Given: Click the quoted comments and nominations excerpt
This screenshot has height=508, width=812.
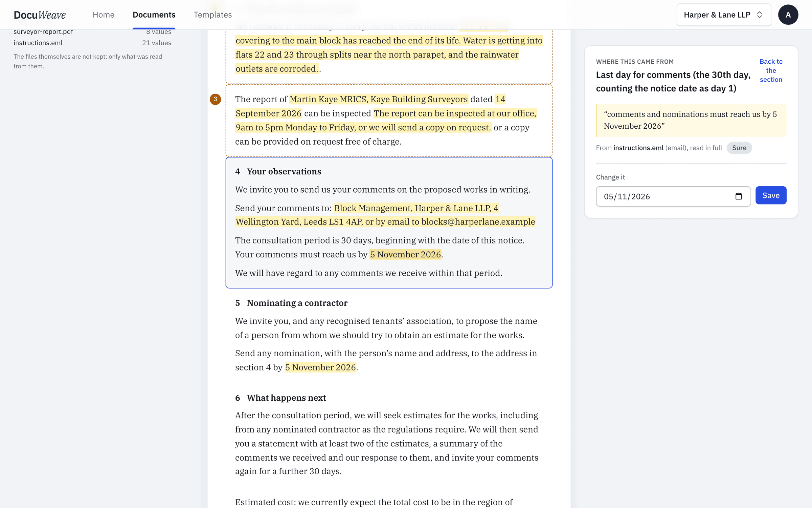Looking at the screenshot, I should (691, 120).
